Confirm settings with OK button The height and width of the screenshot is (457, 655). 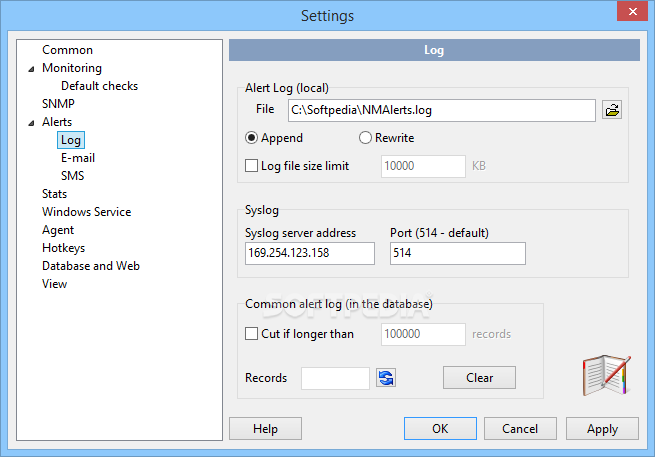(440, 429)
